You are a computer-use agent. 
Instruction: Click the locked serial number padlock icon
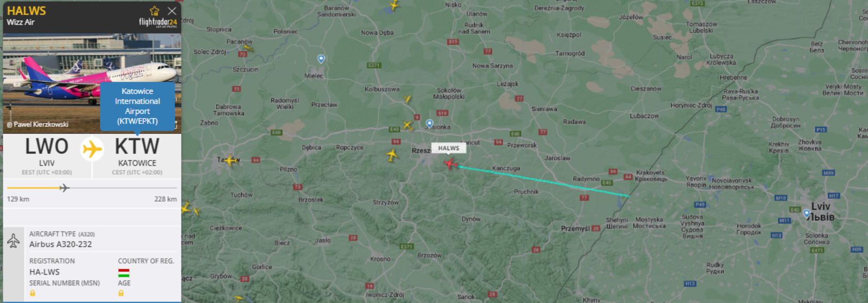[x=33, y=293]
